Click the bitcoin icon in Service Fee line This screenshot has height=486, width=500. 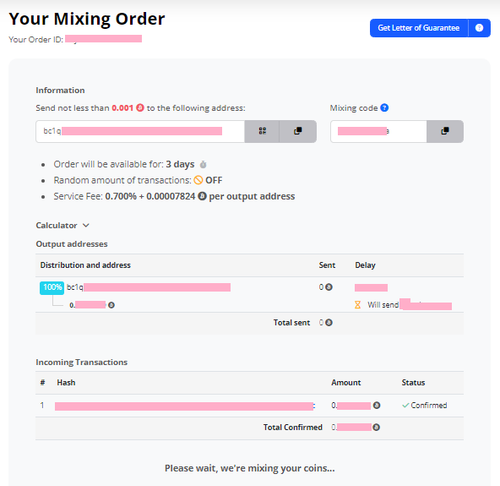pos(202,196)
